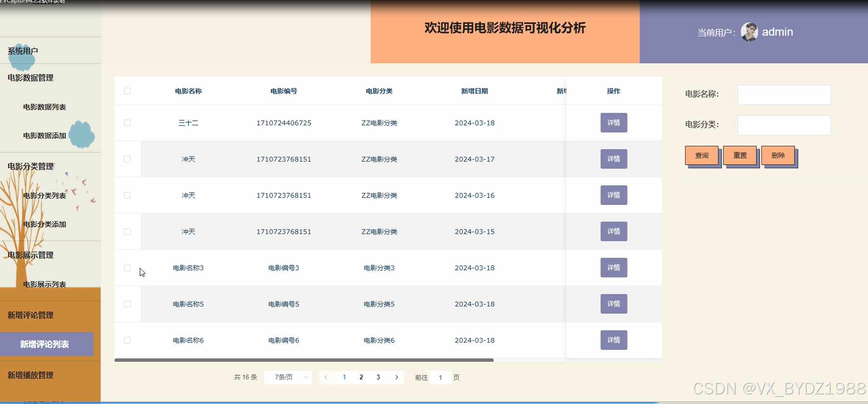Open 详情 for row dated 2024-03-17
This screenshot has width=868, height=404.
click(614, 159)
